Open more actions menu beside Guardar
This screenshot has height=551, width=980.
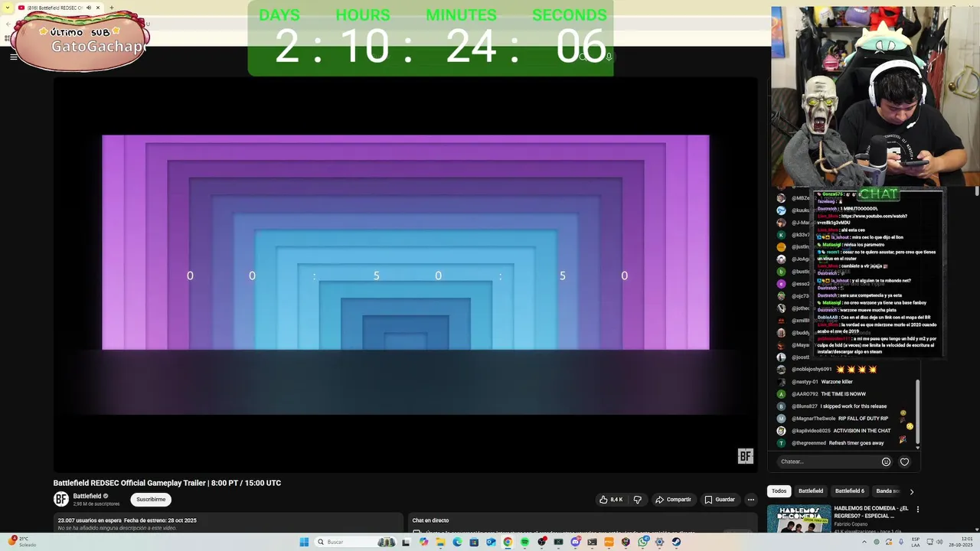(x=751, y=500)
